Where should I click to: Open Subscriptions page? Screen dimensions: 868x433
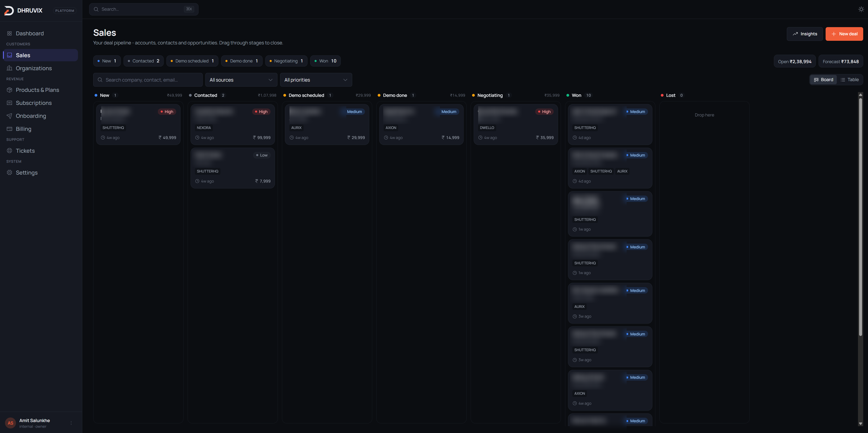point(40,103)
